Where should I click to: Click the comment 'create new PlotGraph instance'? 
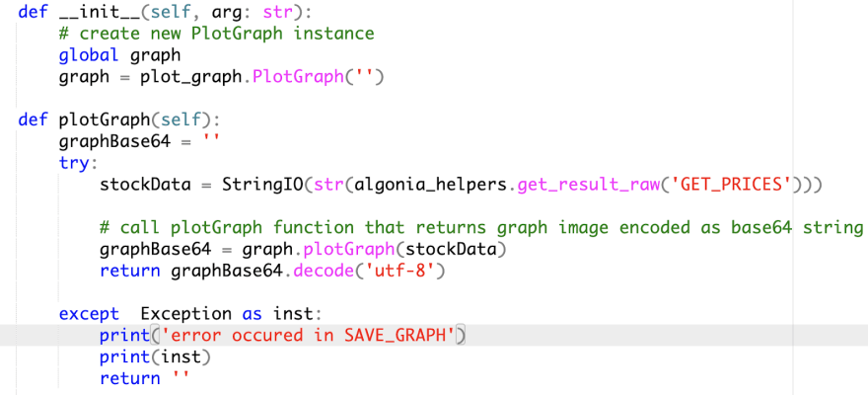[x=216, y=34]
